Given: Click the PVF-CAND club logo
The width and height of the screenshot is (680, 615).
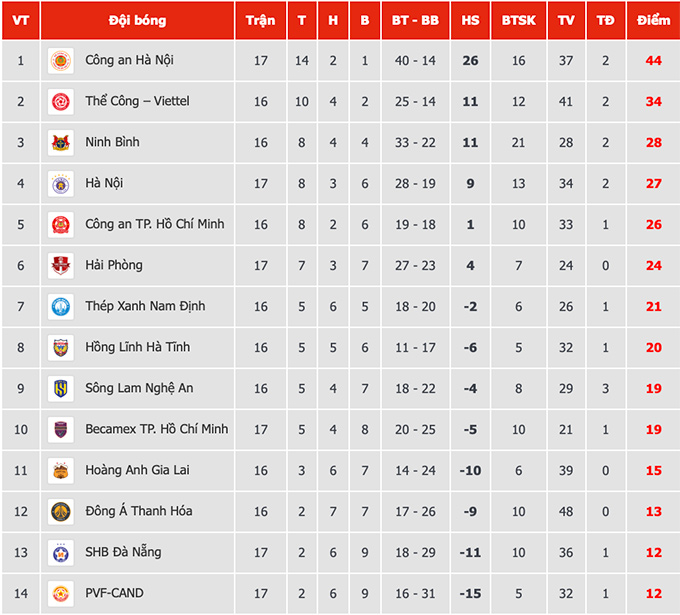Looking at the screenshot, I should (x=61, y=594).
